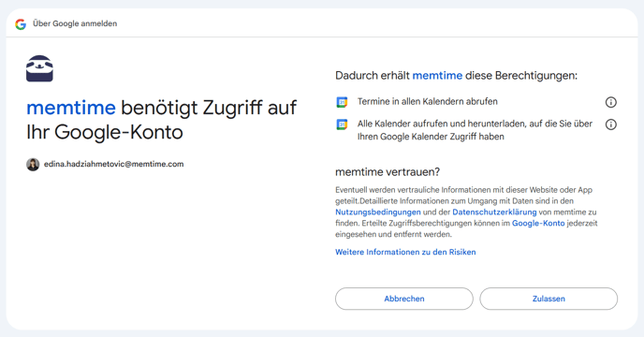Cancel with the Abbrechen button
This screenshot has height=337, width=644.
point(404,299)
